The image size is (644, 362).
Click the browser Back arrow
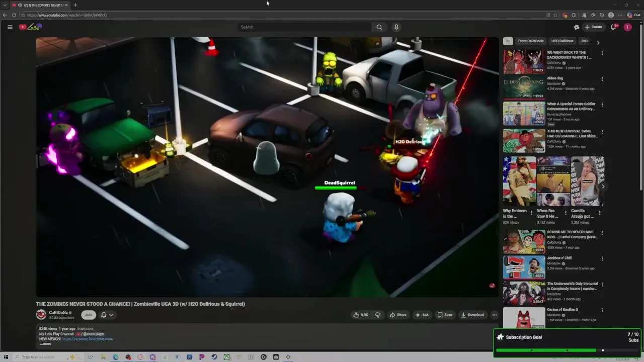(5, 15)
